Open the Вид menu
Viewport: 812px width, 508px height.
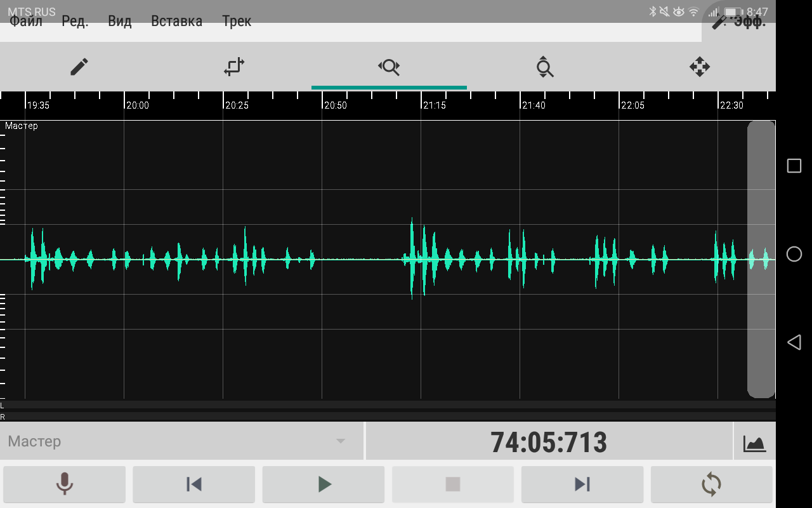click(120, 22)
